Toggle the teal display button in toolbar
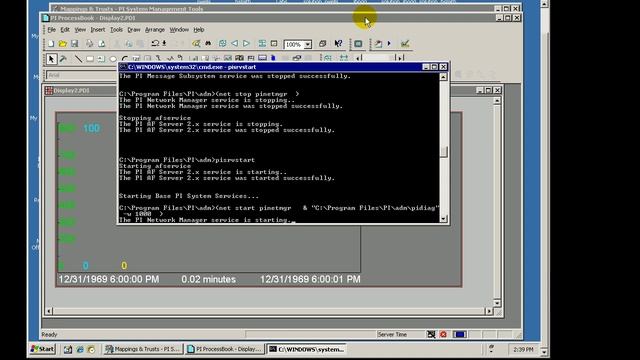 click(358, 44)
